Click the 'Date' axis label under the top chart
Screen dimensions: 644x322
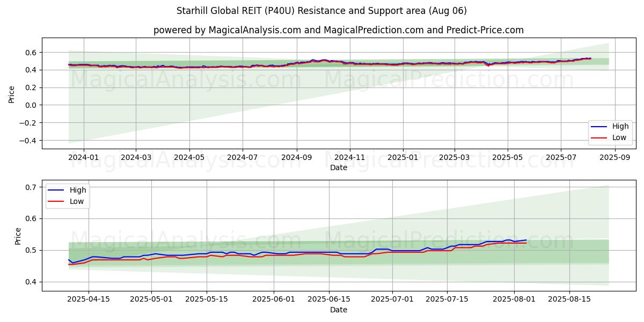tap(339, 167)
